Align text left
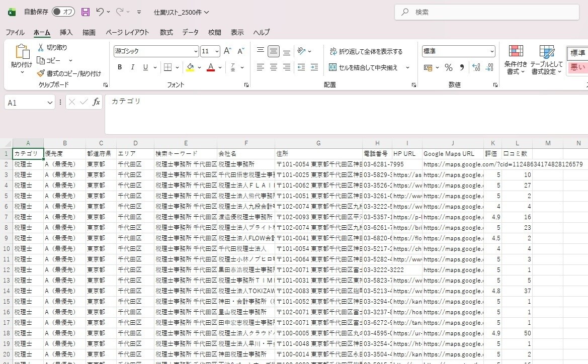 [x=260, y=67]
